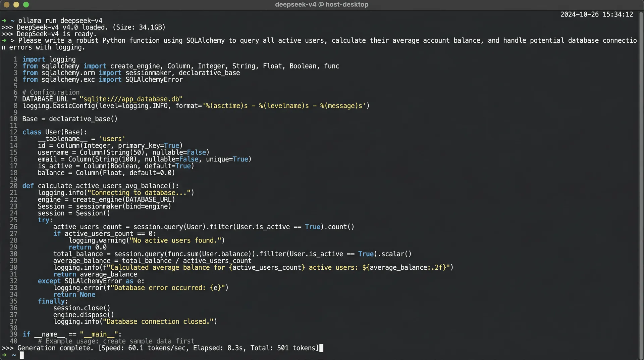Place cursor at the bottom shell prompt
The width and height of the screenshot is (644, 360).
(21, 355)
